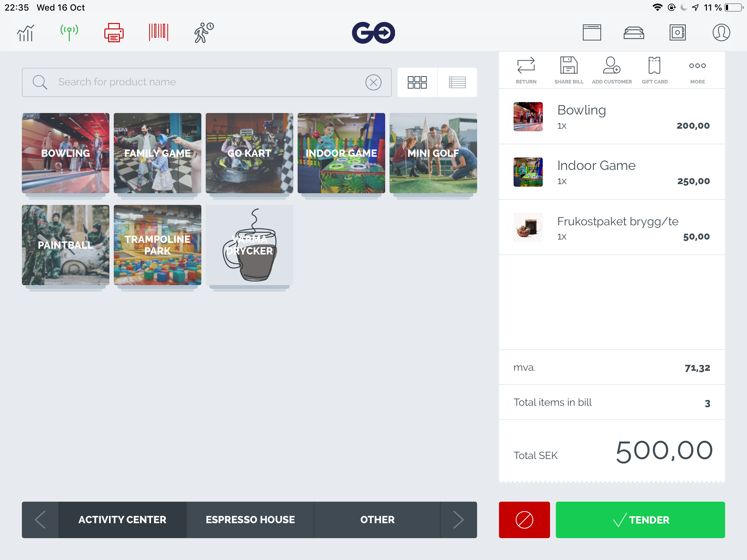Open the user profile icon

point(721,33)
